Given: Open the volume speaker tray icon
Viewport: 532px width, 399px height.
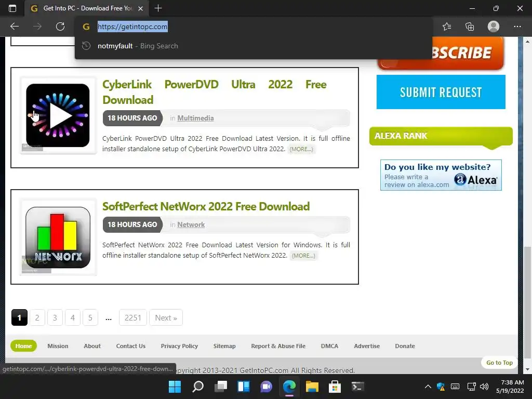Looking at the screenshot, I should click(x=484, y=387).
